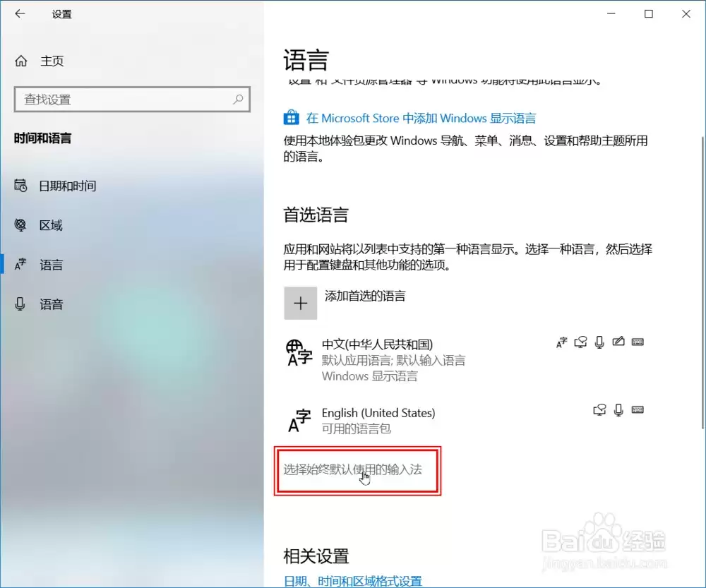Click the 相关设置 heading

[316, 556]
